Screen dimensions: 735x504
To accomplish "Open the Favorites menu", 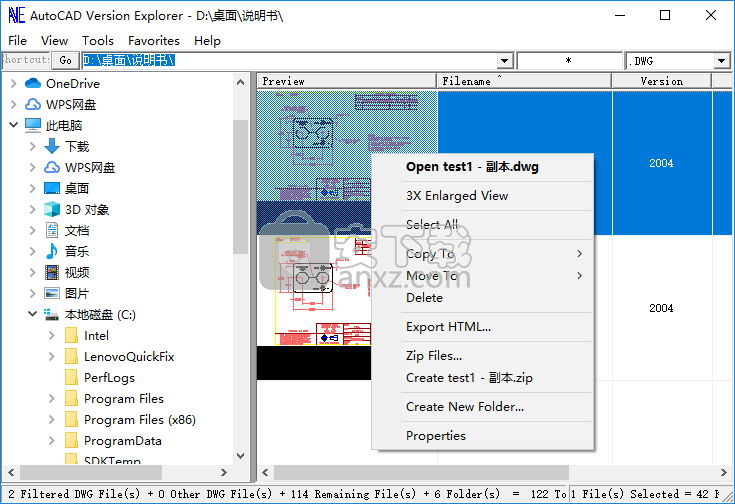I will point(154,41).
